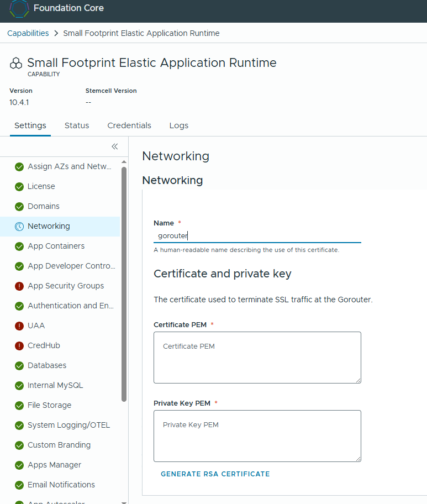Open the Logs tab

[179, 125]
